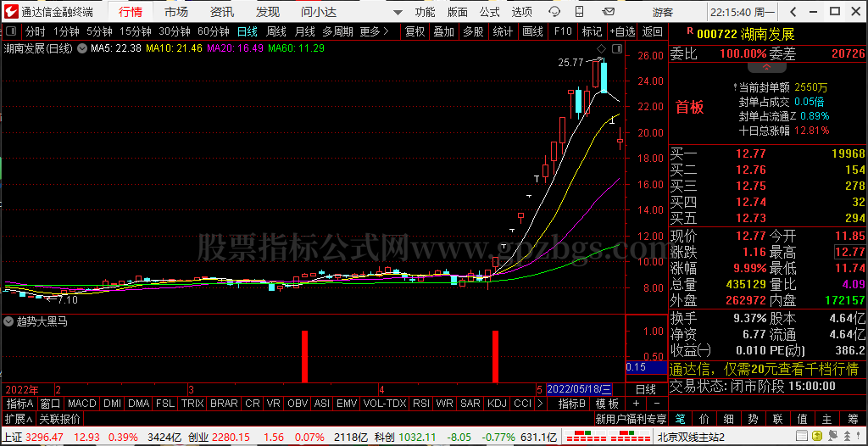Open the 发现 main tab

(267, 12)
